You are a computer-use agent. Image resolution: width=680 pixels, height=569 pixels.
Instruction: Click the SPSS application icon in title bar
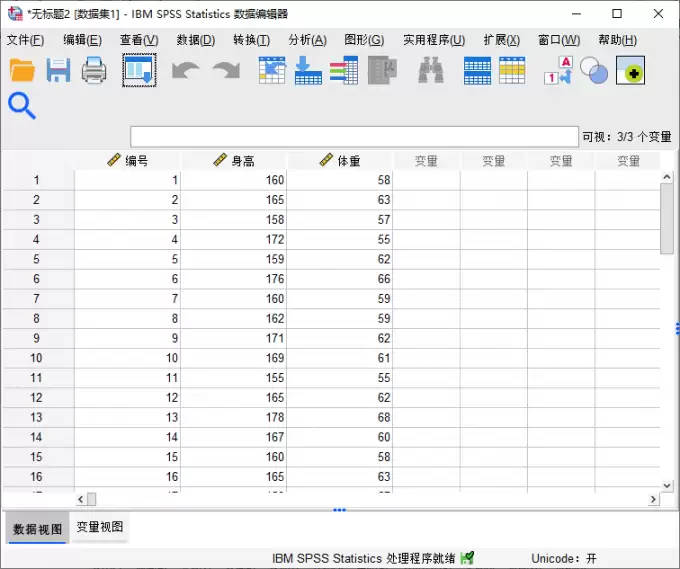coord(15,14)
